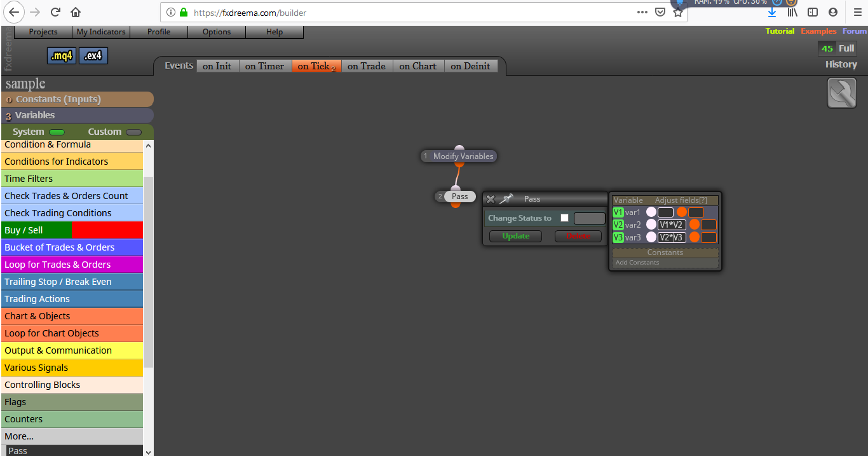Screen dimensions: 868x456
Task: Tick the Change Status to checkbox
Action: coord(564,218)
